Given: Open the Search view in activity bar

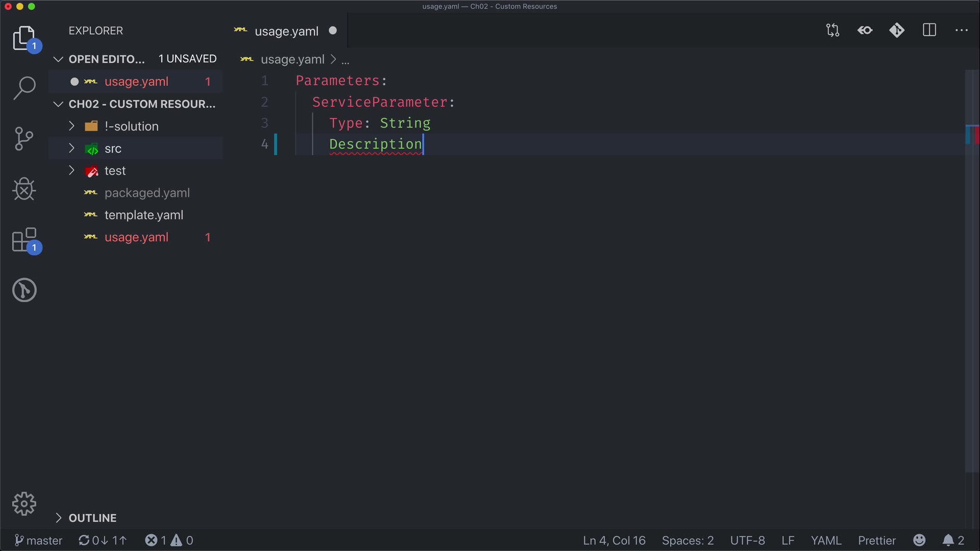Looking at the screenshot, I should point(24,88).
